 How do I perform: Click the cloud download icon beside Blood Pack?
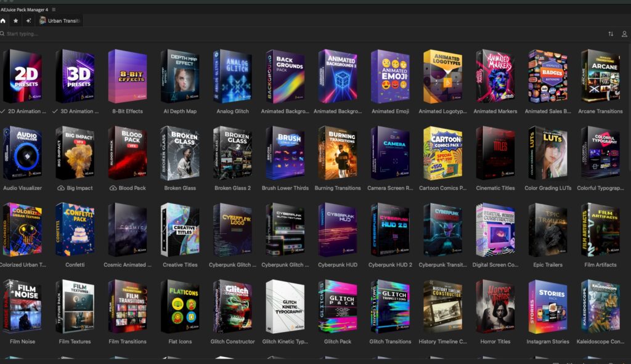pos(113,188)
